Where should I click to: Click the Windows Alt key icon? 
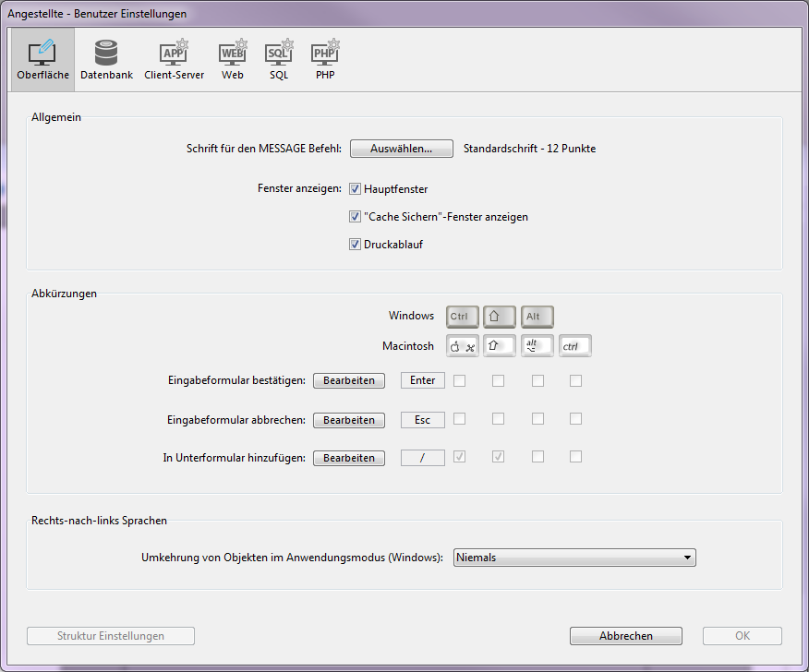pos(537,317)
